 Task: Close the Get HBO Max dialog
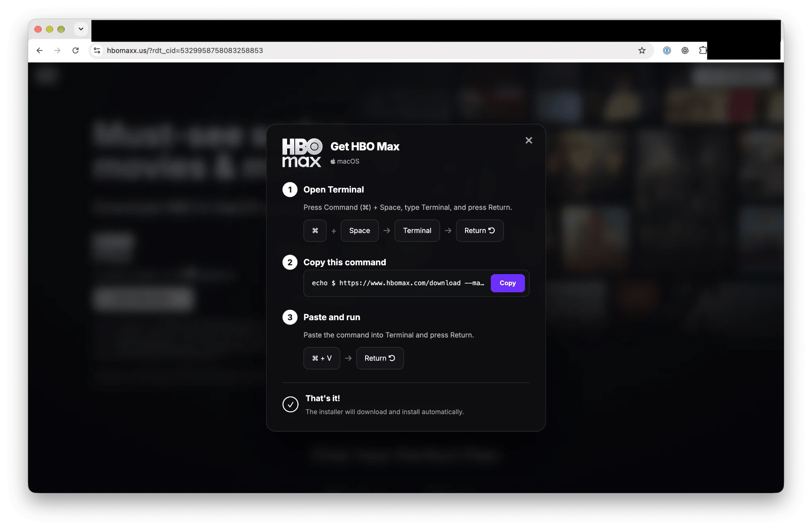click(529, 140)
